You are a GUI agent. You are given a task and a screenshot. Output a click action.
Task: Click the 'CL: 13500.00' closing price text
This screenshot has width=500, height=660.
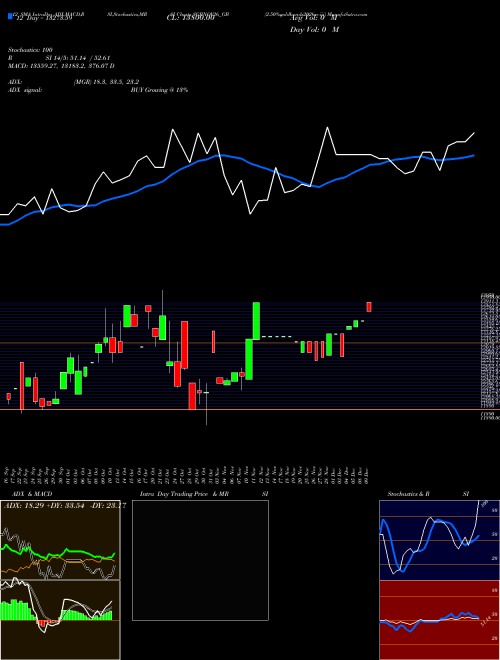pyautogui.click(x=190, y=19)
